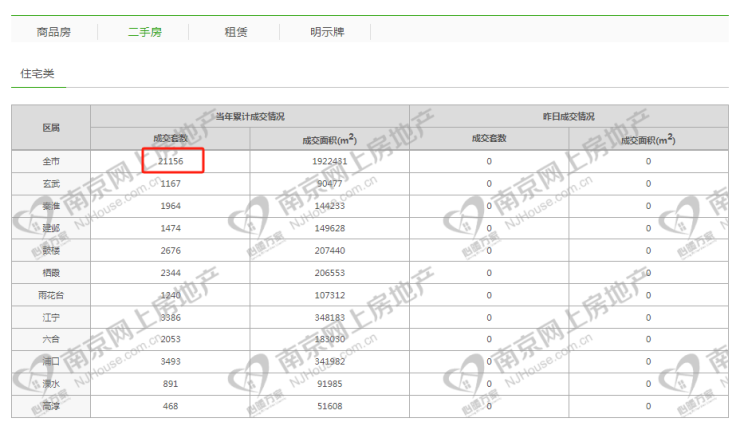Select the 浦口 district label

tap(51, 361)
